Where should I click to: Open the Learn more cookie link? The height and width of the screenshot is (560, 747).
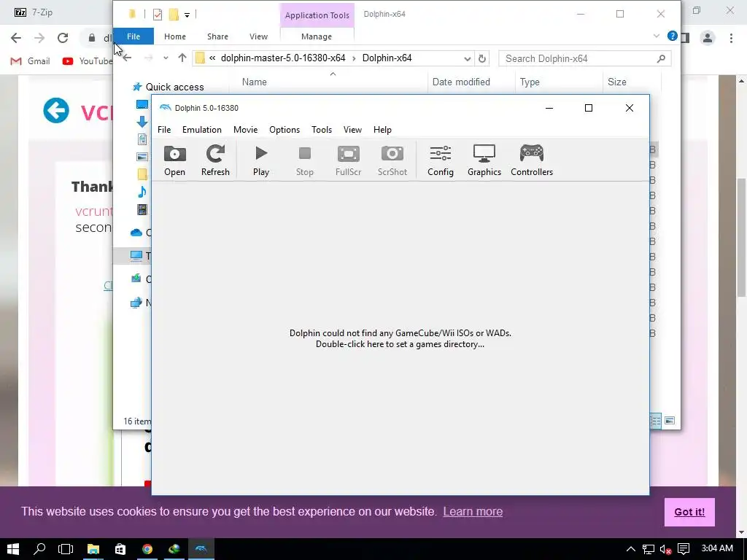pyautogui.click(x=473, y=511)
